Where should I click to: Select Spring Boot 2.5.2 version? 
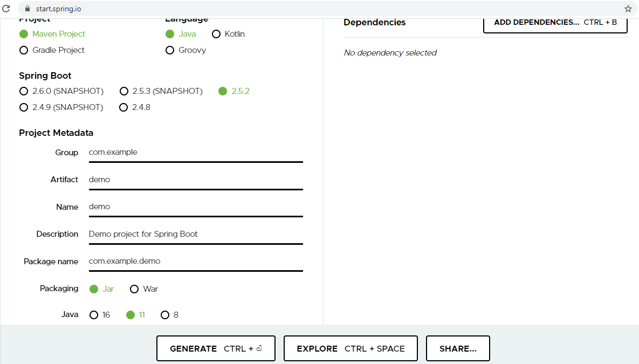[234, 91]
